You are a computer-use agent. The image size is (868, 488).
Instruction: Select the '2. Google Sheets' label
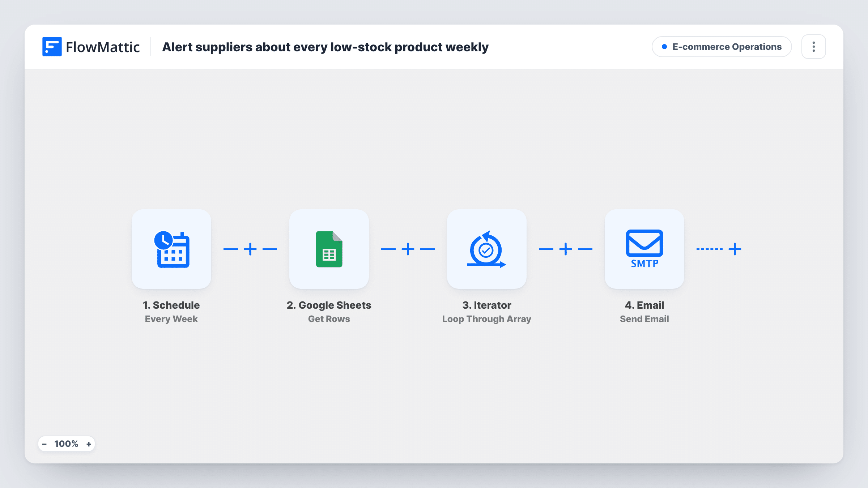coord(329,305)
